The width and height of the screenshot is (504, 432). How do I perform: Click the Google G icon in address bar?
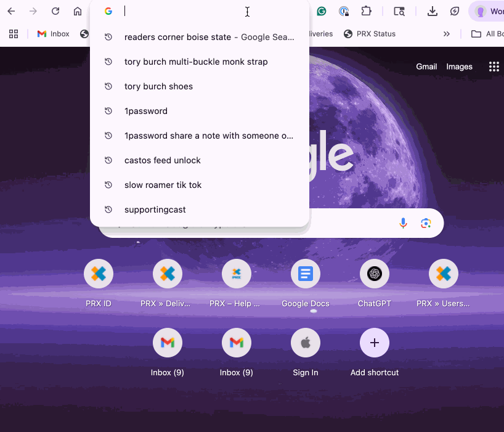point(108,11)
